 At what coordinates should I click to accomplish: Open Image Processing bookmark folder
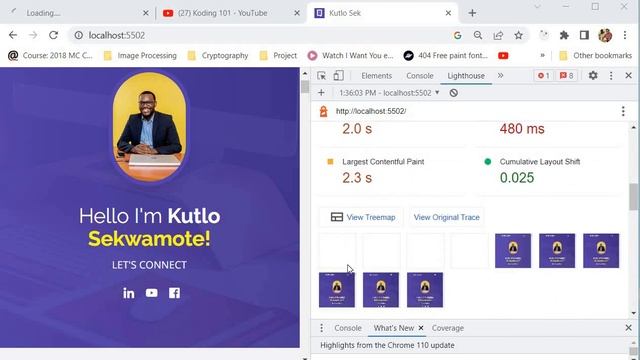coord(140,56)
